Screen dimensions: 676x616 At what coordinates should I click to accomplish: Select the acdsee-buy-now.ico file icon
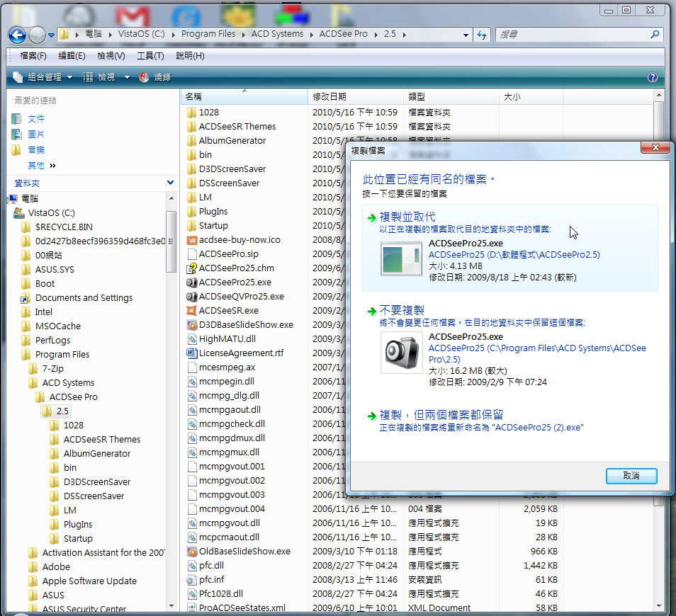tap(192, 240)
